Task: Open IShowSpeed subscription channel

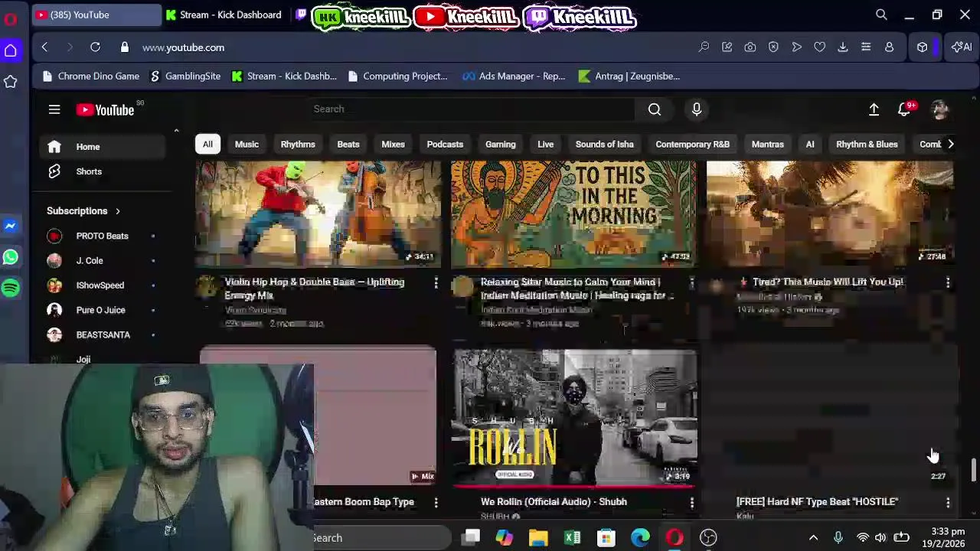Action: point(102,285)
